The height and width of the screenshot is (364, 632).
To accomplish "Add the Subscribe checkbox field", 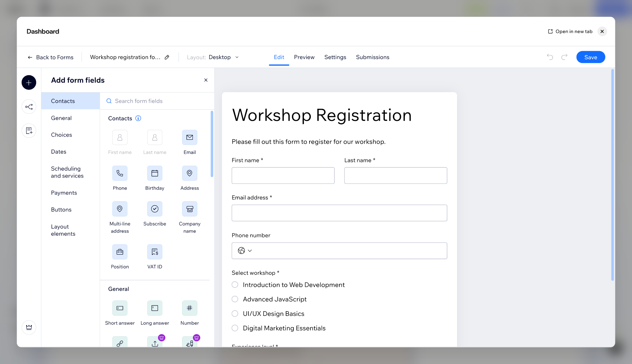I will tap(155, 209).
